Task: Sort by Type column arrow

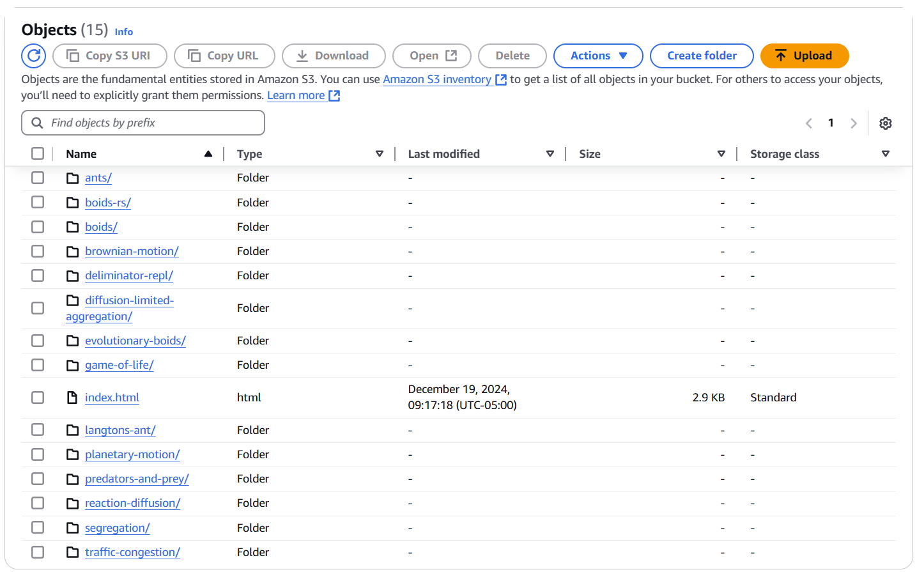Action: pos(380,154)
